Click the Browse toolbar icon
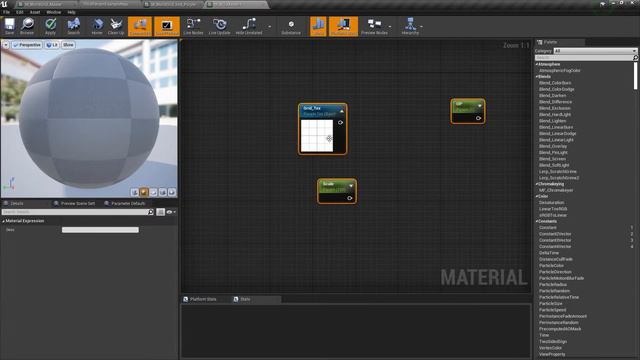This screenshot has height=360, width=640. (27, 26)
